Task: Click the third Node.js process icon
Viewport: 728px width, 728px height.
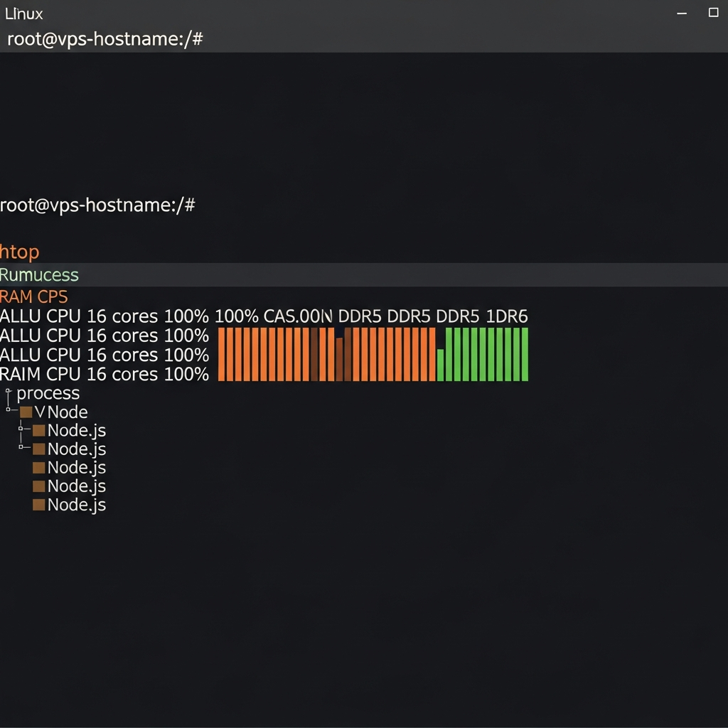Action: tap(41, 467)
